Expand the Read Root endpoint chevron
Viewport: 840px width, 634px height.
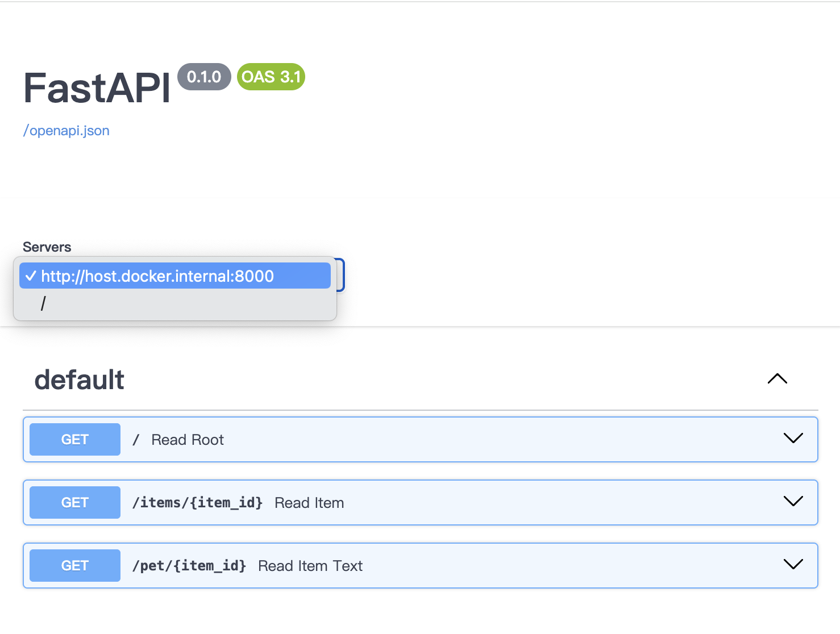pyautogui.click(x=793, y=439)
